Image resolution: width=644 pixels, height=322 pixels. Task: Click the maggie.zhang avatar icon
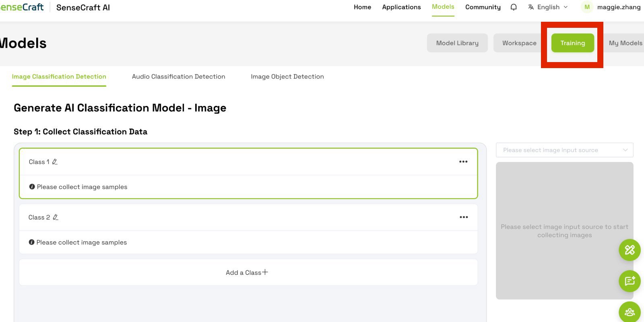click(x=587, y=7)
